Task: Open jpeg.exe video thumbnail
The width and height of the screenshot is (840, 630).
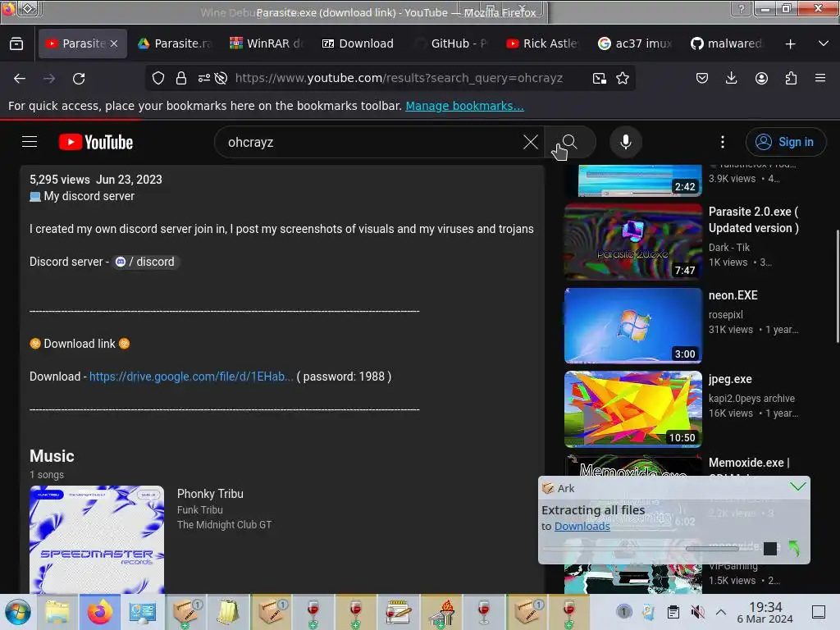Action: [632, 409]
